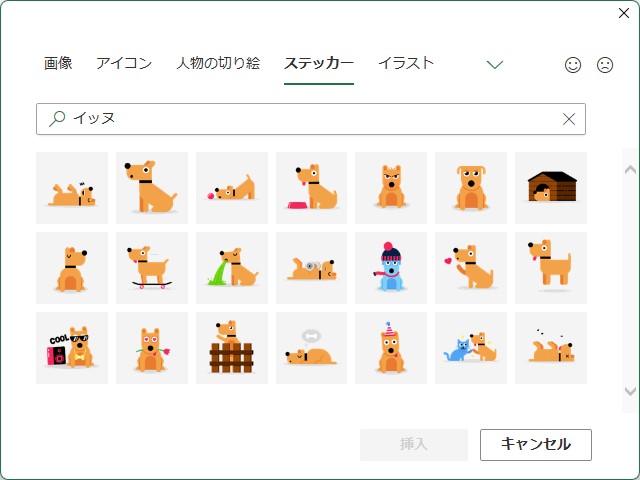This screenshot has width=640, height=480.
Task: Select the ステッカー tab
Action: point(319,63)
